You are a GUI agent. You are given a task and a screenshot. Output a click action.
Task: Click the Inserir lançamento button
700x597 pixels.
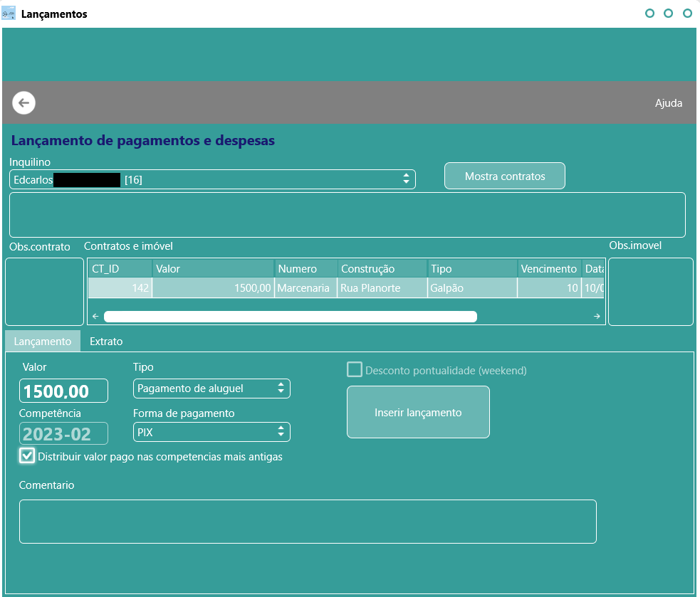[418, 412]
